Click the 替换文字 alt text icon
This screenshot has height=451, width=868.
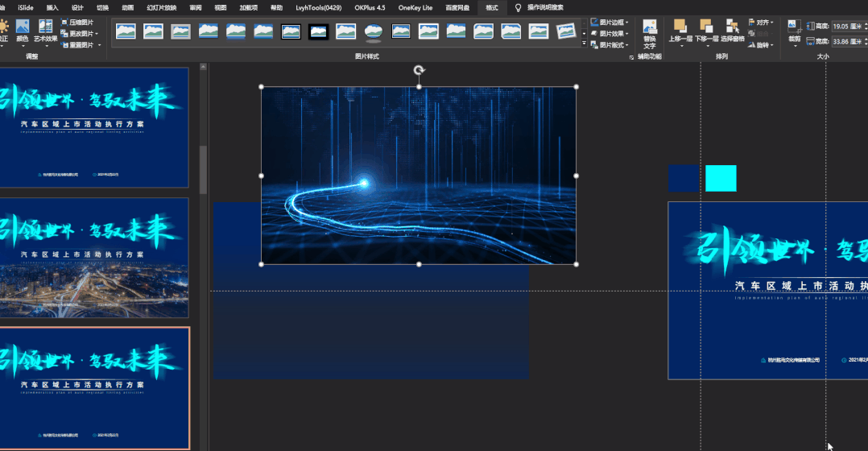(649, 34)
